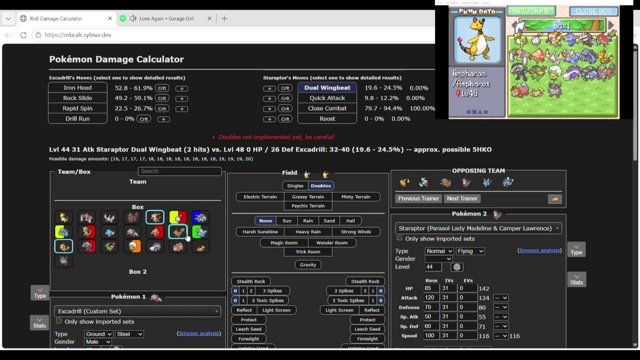Image resolution: width=640 pixels, height=360 pixels.
Task: Check Only show imported sets under Excadrill
Action: 59,321
